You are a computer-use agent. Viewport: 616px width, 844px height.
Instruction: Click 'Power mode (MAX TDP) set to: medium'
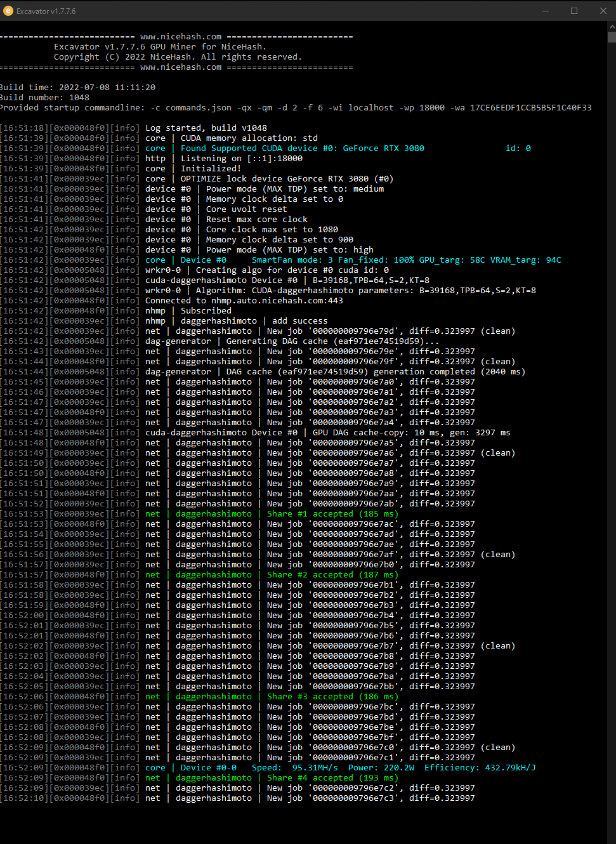[192, 189]
